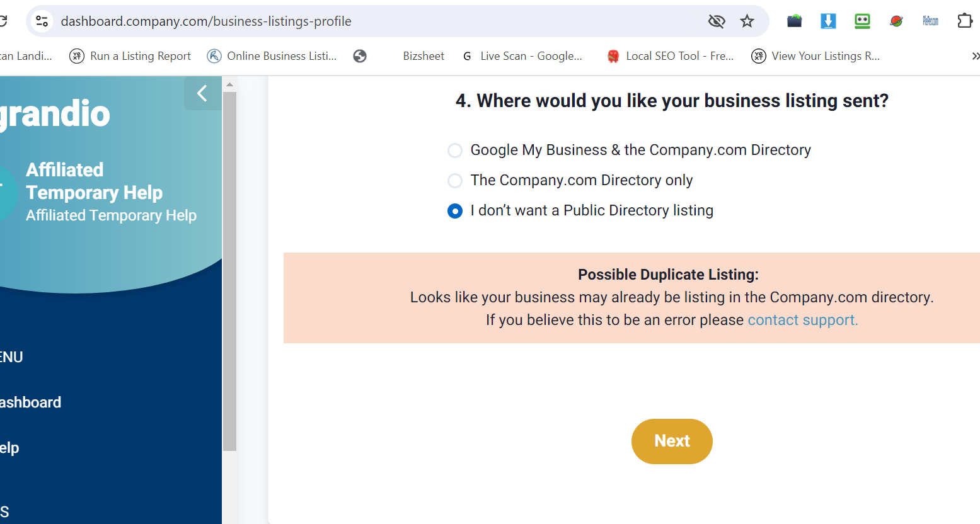The width and height of the screenshot is (980, 524).
Task: Collapse the sidebar with the left chevron
Action: click(x=202, y=94)
